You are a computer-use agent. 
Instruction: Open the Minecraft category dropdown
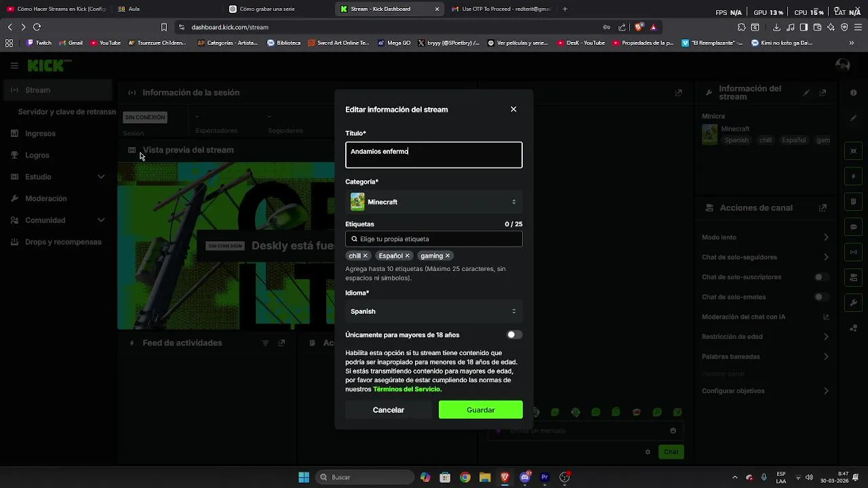tap(434, 202)
